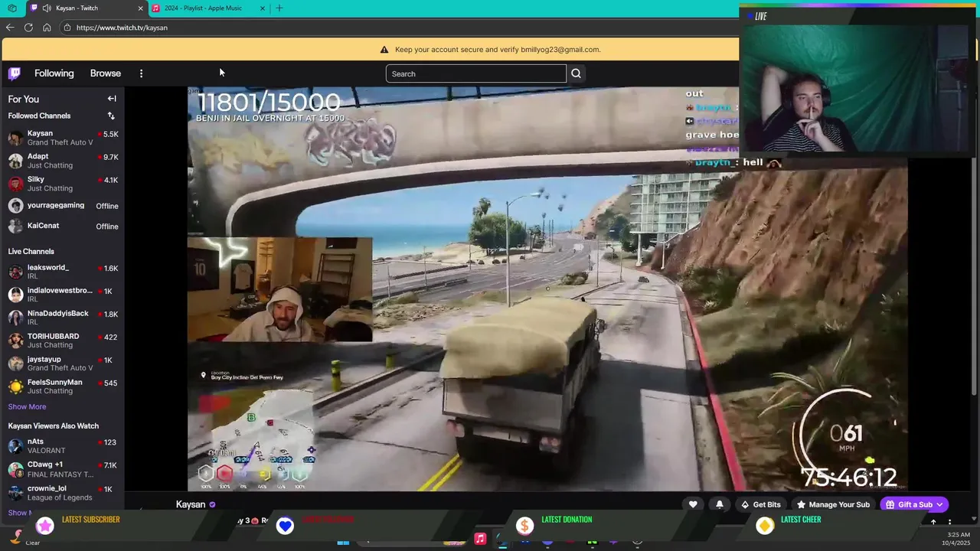Open Kaysan channel in Followed Channels

63,138
